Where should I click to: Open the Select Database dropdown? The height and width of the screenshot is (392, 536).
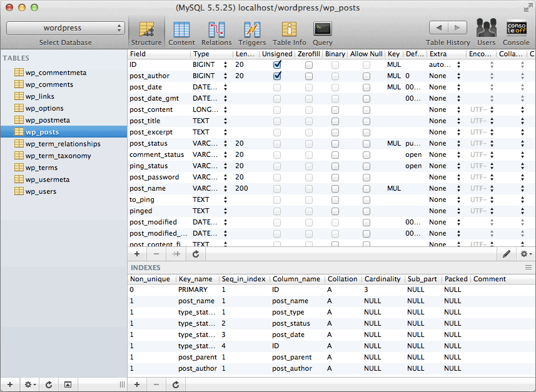[66, 28]
